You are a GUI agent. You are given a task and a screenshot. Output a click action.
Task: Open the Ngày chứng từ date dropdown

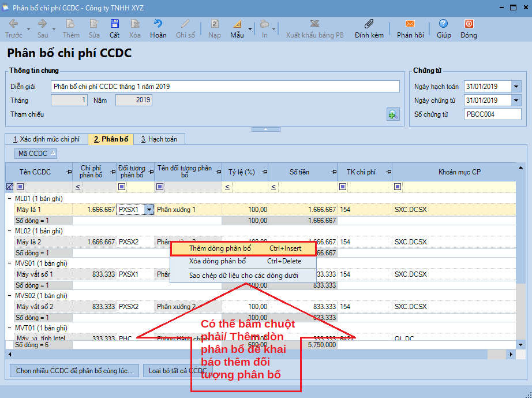coord(516,101)
